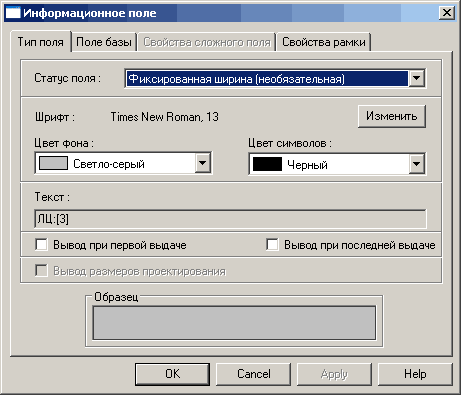Click the Cancel button

tap(254, 374)
